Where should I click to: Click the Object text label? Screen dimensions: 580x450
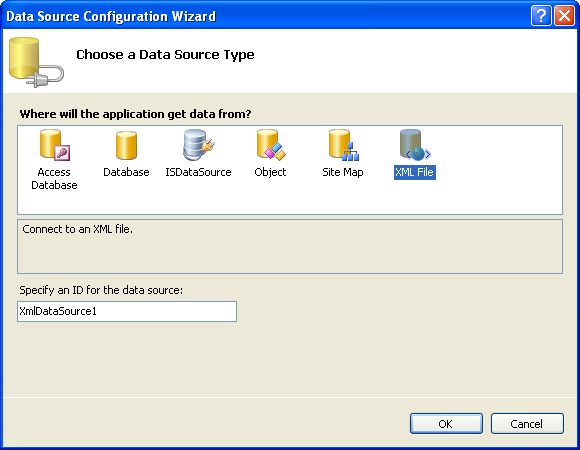[x=270, y=173]
